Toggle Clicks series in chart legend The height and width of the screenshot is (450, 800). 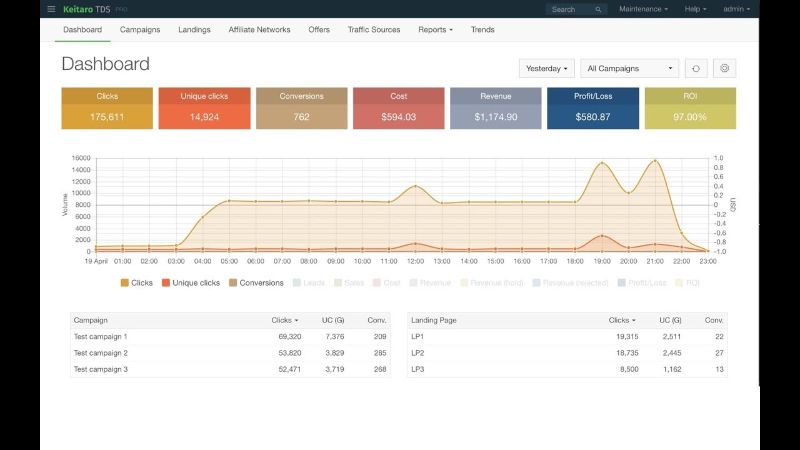point(136,283)
